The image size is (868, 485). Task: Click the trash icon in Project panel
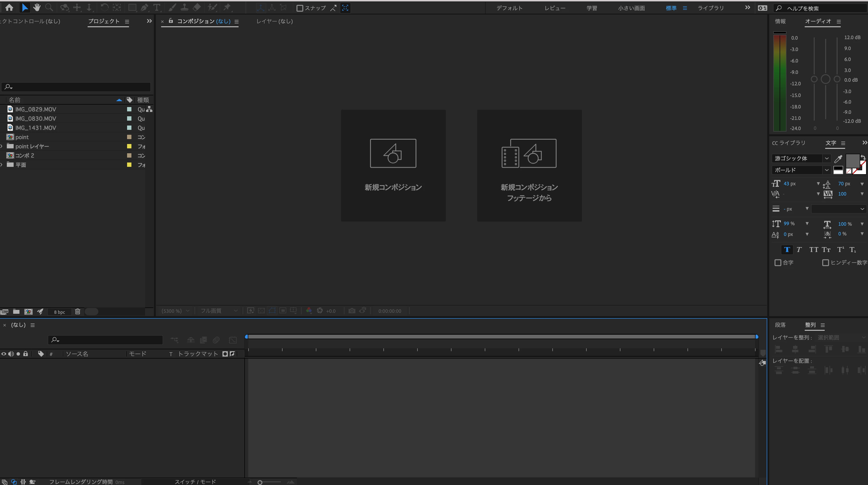point(77,312)
